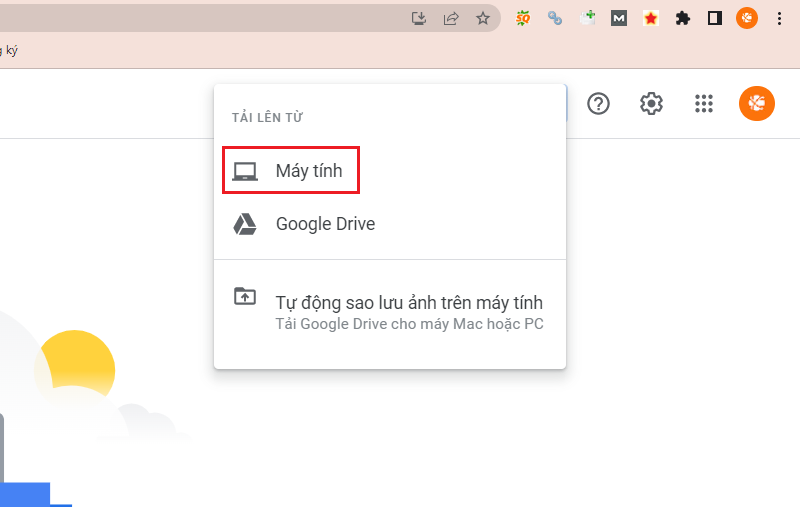Open the settings gear icon
Viewport: 800px width, 507px height.
651,104
